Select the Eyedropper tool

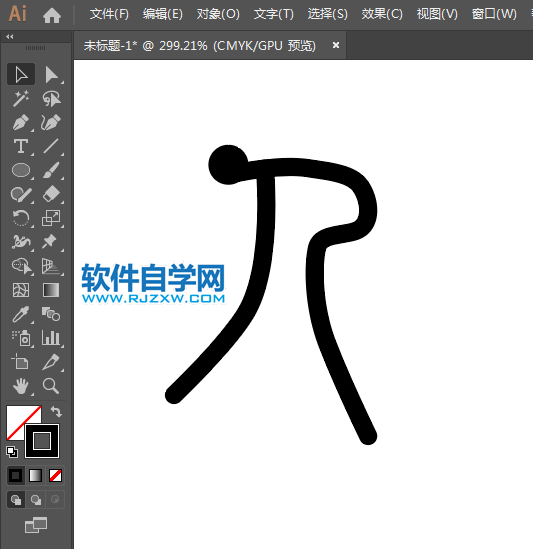(x=21, y=314)
